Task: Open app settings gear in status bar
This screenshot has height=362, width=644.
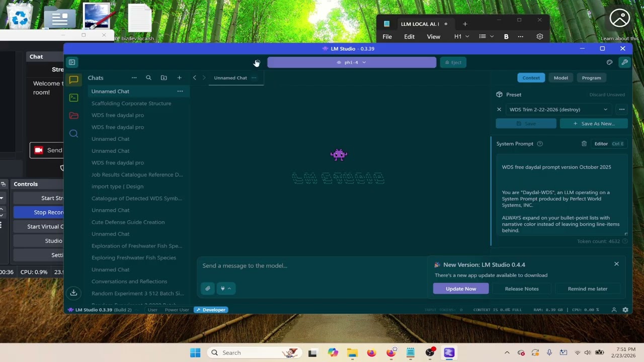Action: 625,310
